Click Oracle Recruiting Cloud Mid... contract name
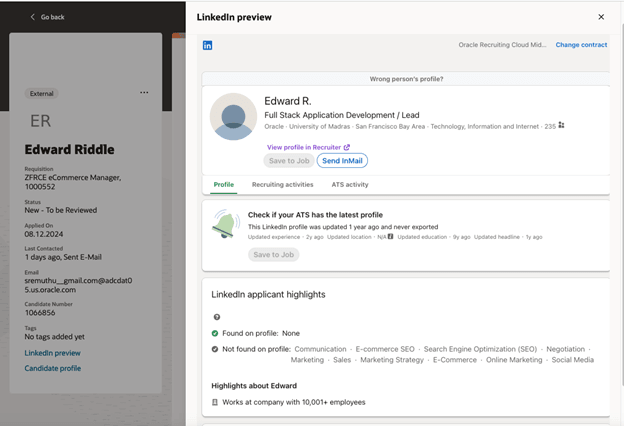This screenshot has height=426, width=624. [x=502, y=45]
